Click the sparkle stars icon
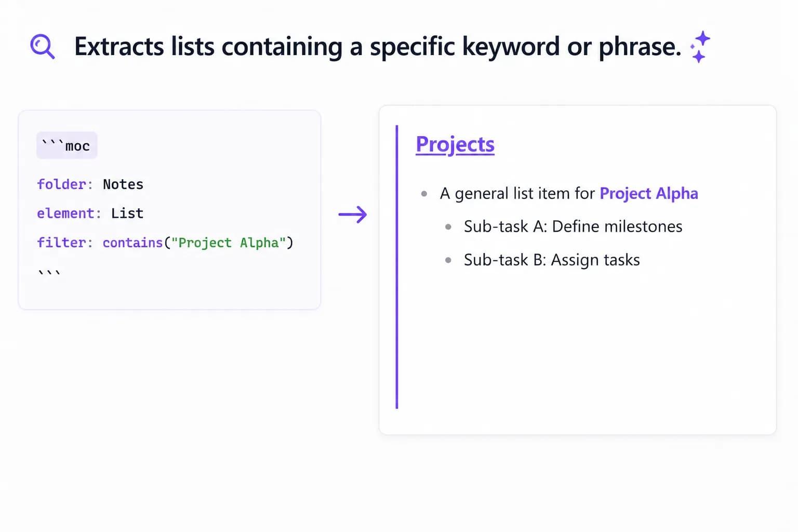798x532 pixels. (x=700, y=47)
